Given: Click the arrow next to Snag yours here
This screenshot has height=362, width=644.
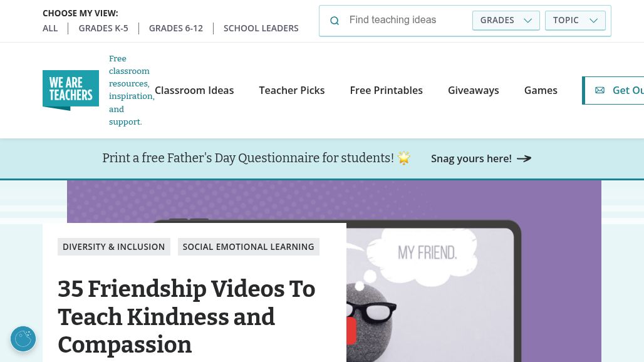Looking at the screenshot, I should tap(524, 158).
